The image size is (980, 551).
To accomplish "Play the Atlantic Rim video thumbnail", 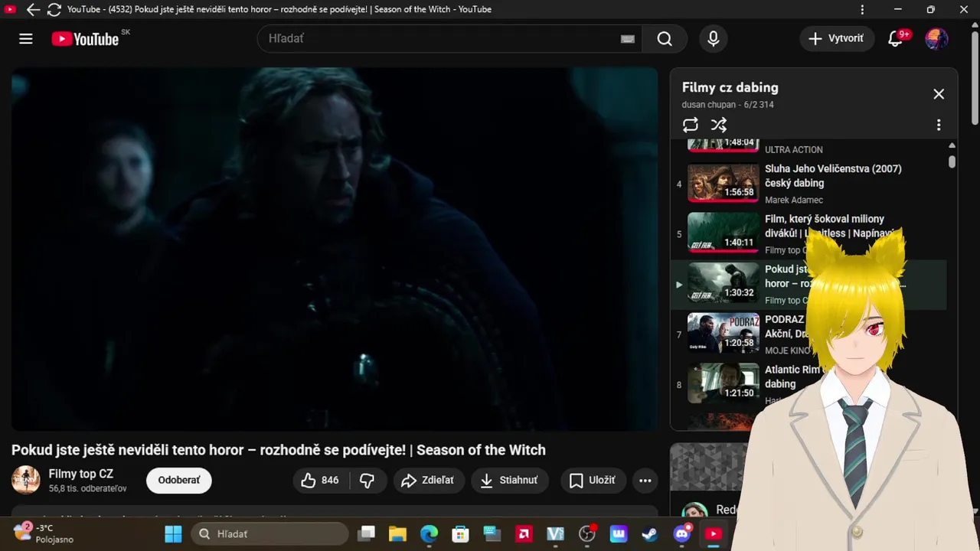I will pos(723,383).
